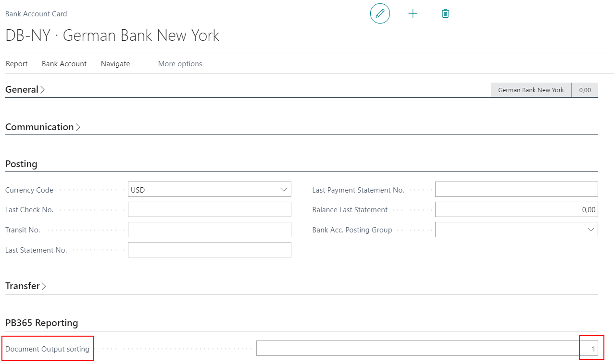Click the plus New record icon
Screen dimensions: 614x364
point(413,13)
